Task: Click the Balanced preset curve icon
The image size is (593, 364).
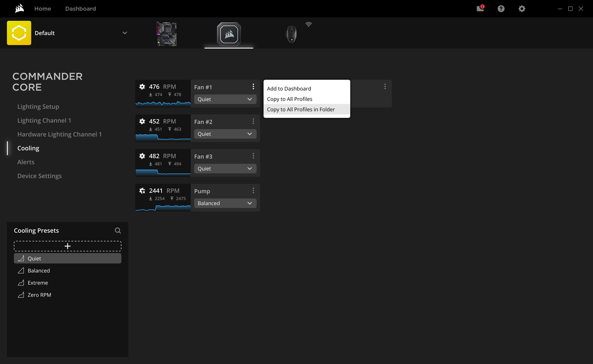Action: (21, 271)
